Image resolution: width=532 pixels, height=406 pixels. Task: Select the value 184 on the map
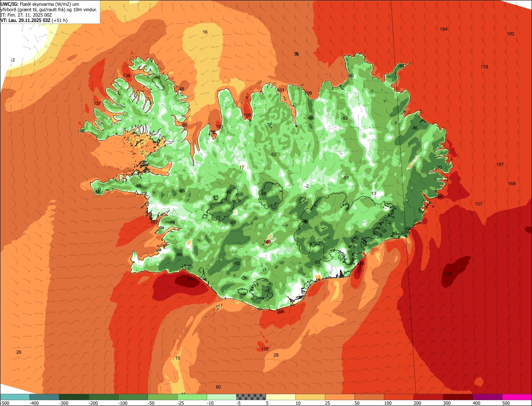443,29
